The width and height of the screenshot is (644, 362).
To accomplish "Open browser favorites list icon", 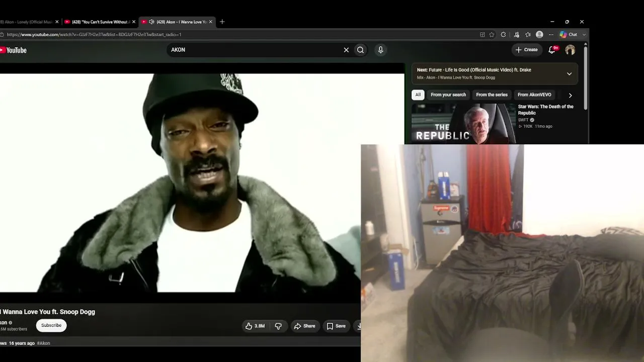I will pos(528,35).
